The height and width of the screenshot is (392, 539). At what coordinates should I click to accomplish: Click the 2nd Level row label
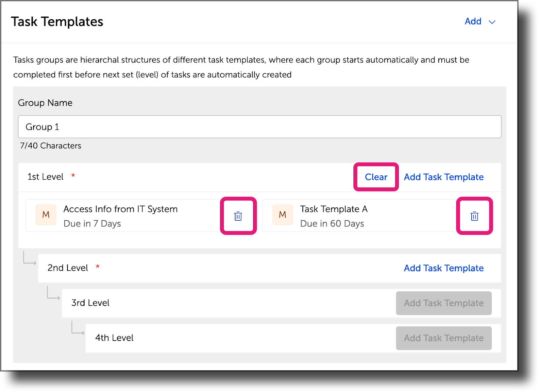[x=68, y=268]
